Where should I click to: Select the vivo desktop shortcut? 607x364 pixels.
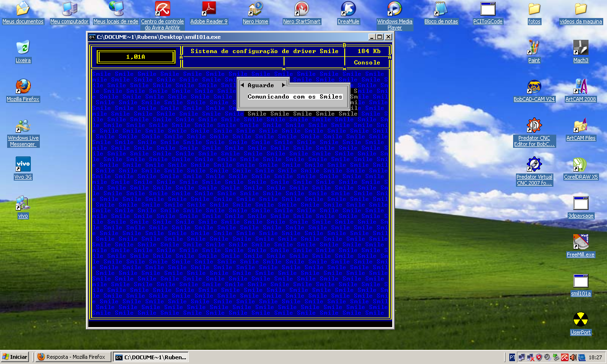(x=23, y=207)
